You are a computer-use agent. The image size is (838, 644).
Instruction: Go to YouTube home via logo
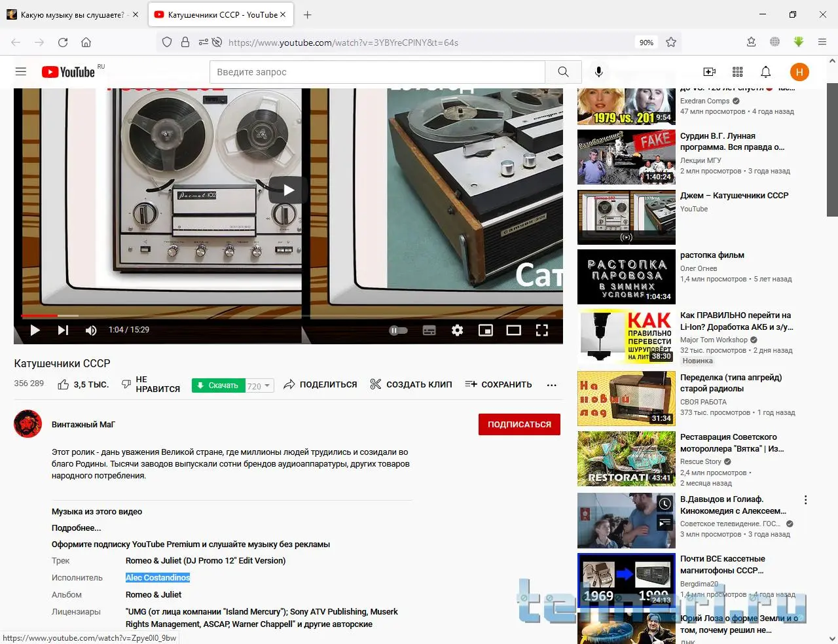pyautogui.click(x=68, y=72)
